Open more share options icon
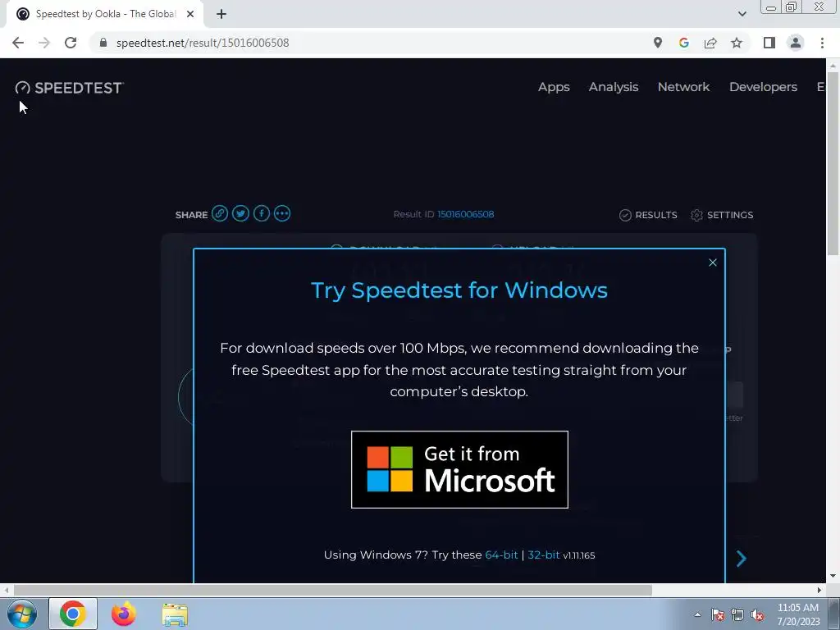The width and height of the screenshot is (840, 630). (x=282, y=214)
